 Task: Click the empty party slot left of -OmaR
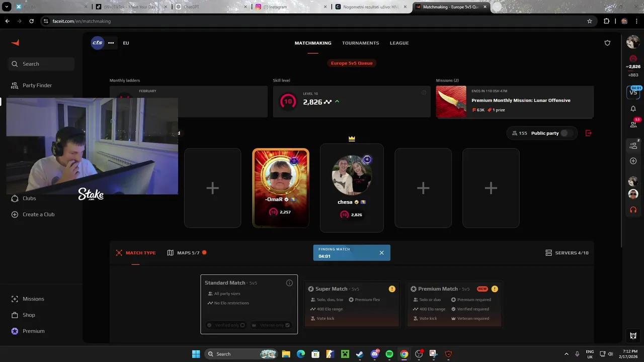pos(212,188)
